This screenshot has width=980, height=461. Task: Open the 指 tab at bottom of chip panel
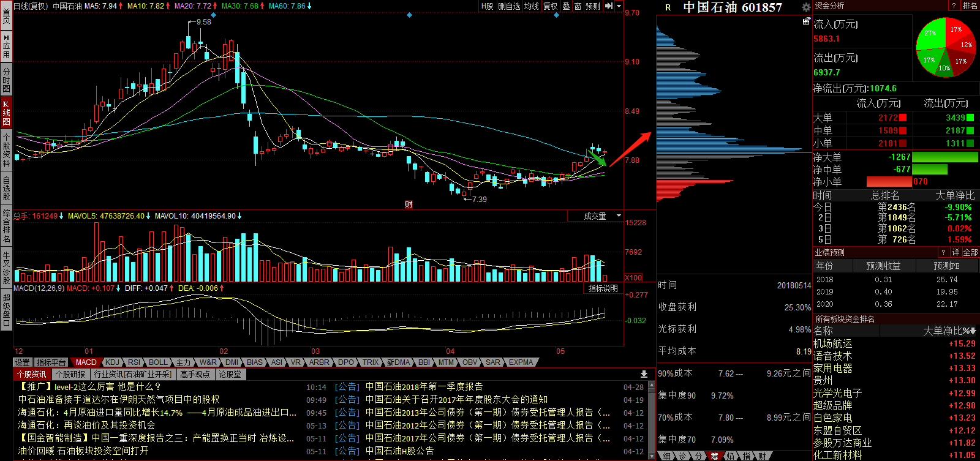pyautogui.click(x=746, y=456)
